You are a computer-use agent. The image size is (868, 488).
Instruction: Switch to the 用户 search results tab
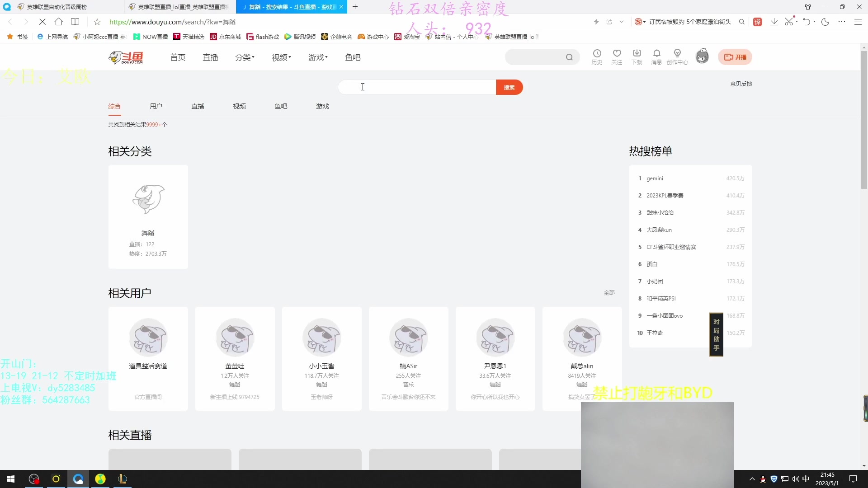point(156,106)
